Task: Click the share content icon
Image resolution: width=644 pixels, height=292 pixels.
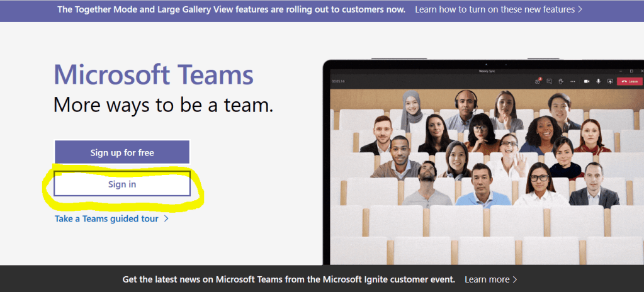Action: click(x=609, y=81)
